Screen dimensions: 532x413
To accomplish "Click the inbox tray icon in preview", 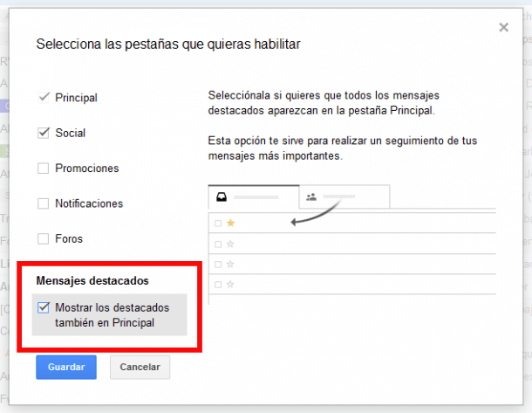I will (x=222, y=197).
